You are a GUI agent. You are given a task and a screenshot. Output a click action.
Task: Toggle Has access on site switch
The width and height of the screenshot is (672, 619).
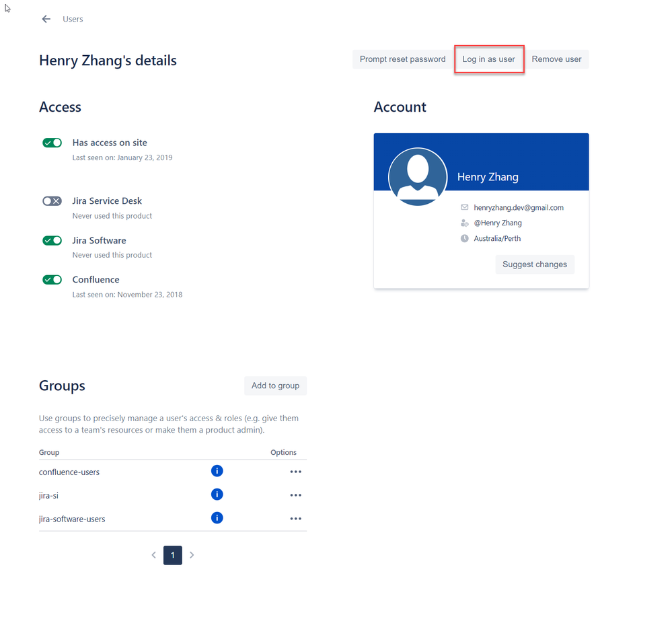[52, 143]
